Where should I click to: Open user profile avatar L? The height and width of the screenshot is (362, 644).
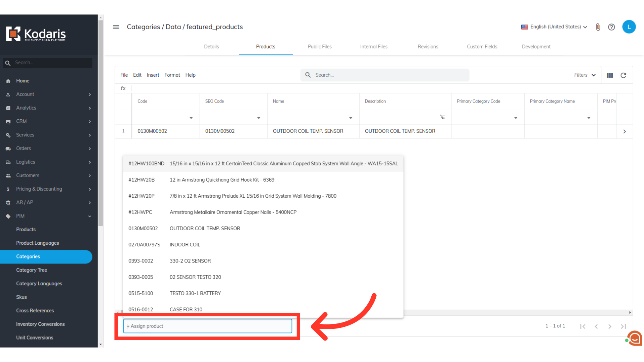[x=629, y=27]
